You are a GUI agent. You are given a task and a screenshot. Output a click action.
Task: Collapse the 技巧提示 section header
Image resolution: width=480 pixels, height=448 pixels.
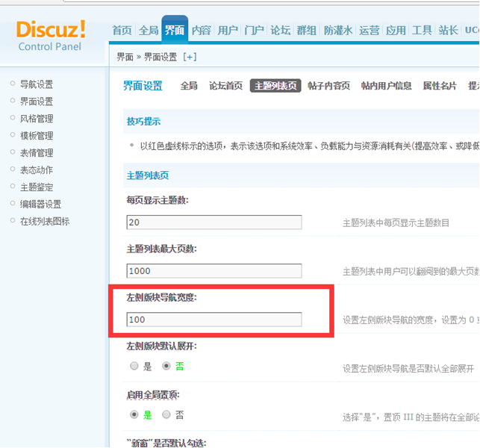point(143,121)
